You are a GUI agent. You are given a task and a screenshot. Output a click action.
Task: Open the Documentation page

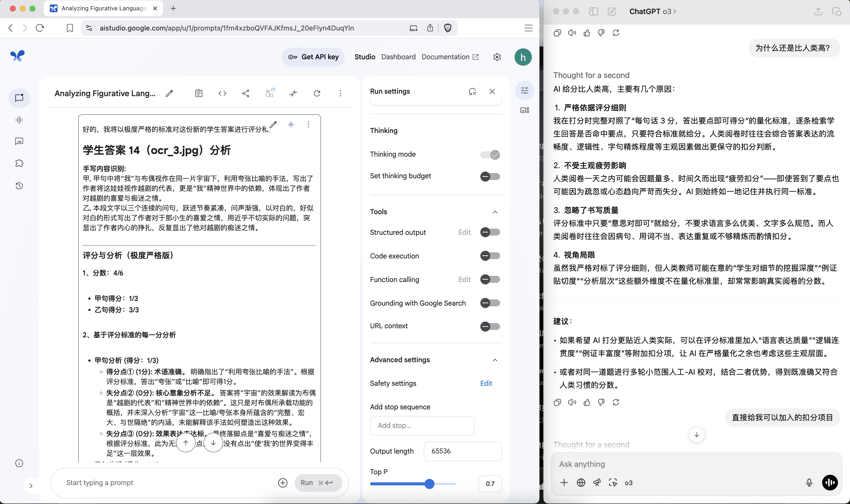(x=446, y=57)
